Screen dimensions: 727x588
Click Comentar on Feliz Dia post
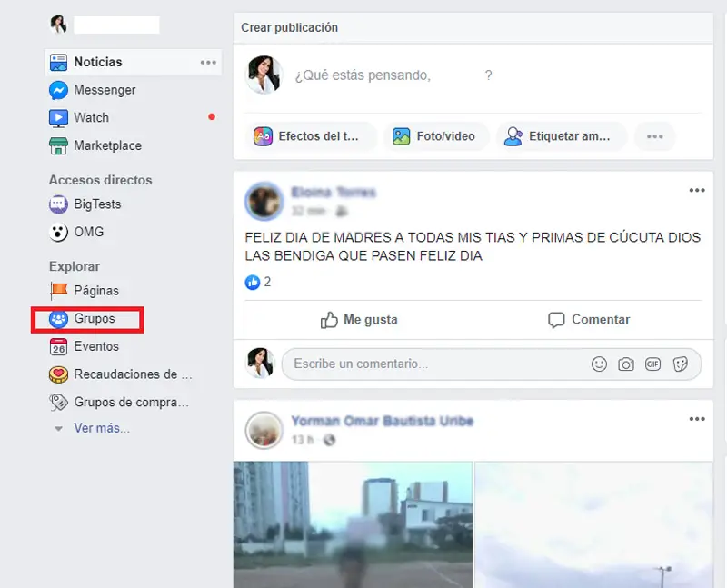click(589, 320)
